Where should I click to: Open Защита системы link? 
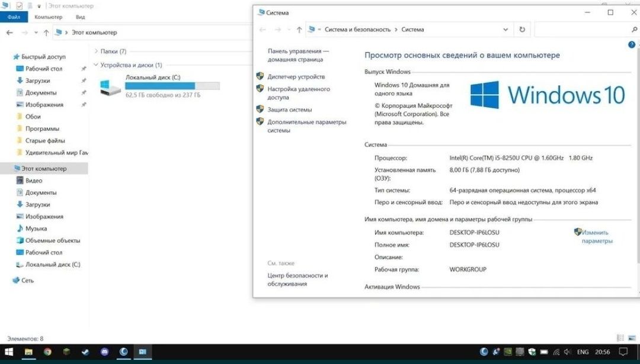coord(289,109)
